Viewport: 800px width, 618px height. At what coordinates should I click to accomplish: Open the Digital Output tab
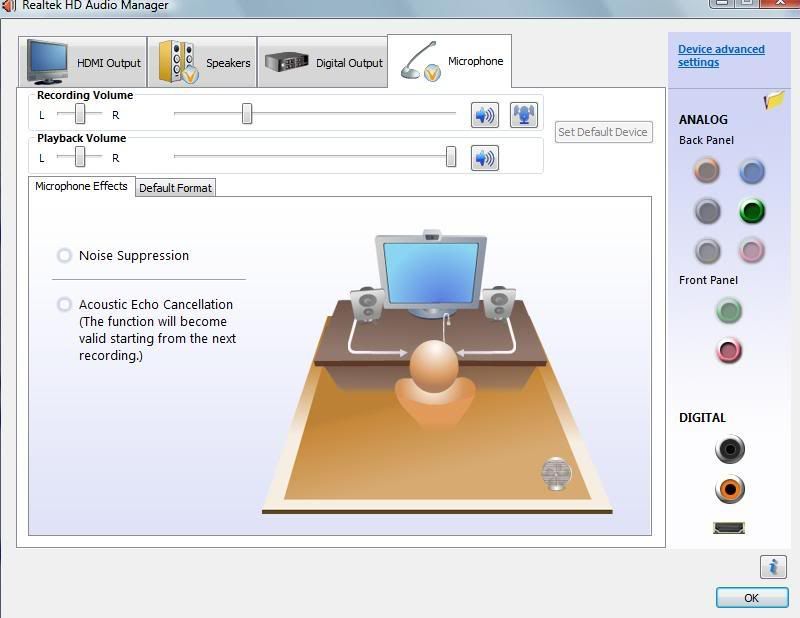324,62
